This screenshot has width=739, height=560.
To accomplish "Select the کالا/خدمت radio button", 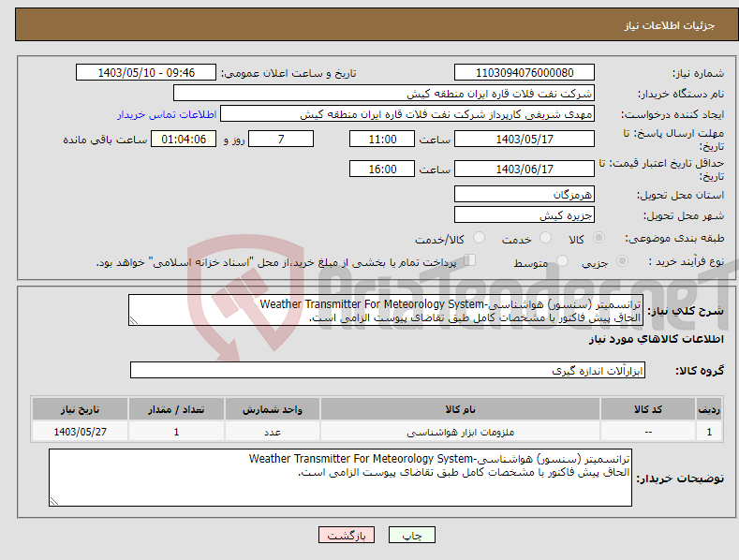I will tap(479, 238).
